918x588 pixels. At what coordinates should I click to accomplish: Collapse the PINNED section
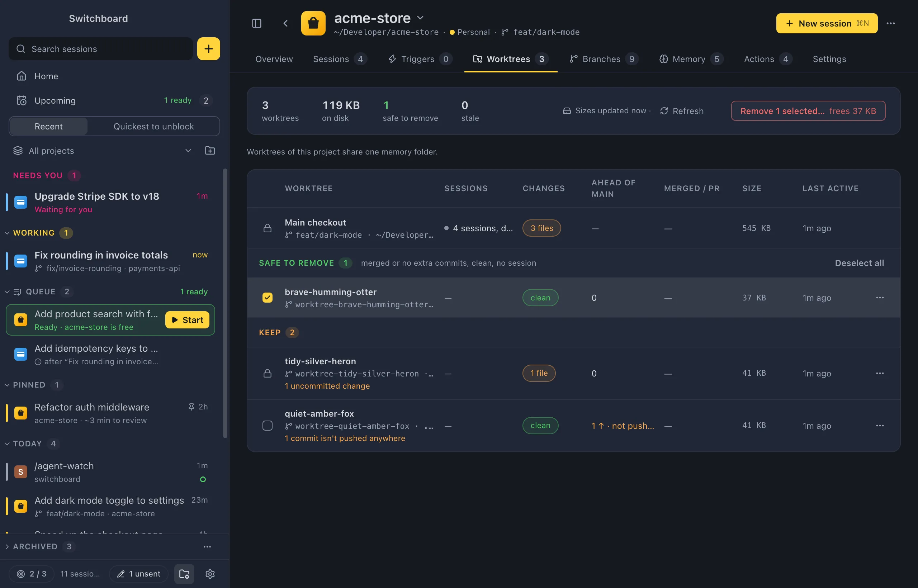7,384
